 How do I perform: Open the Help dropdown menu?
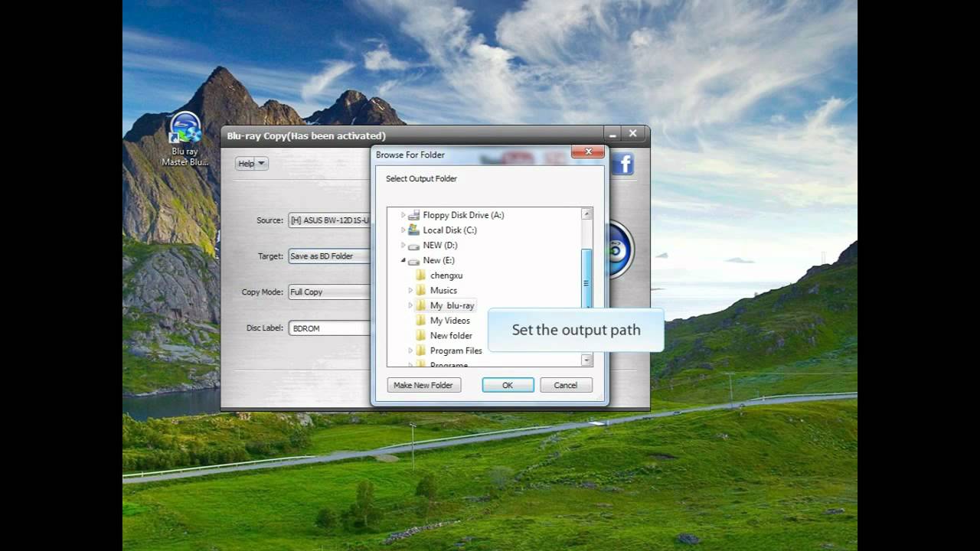click(252, 163)
